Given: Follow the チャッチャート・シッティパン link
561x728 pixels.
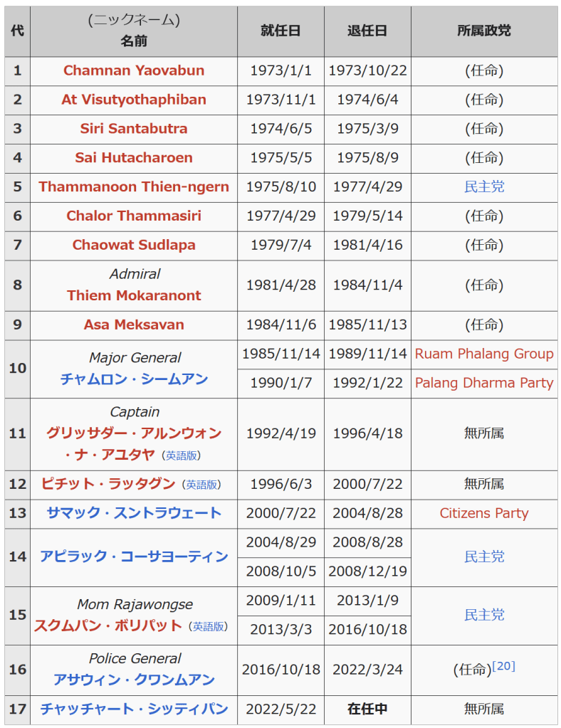Looking at the screenshot, I should (134, 709).
